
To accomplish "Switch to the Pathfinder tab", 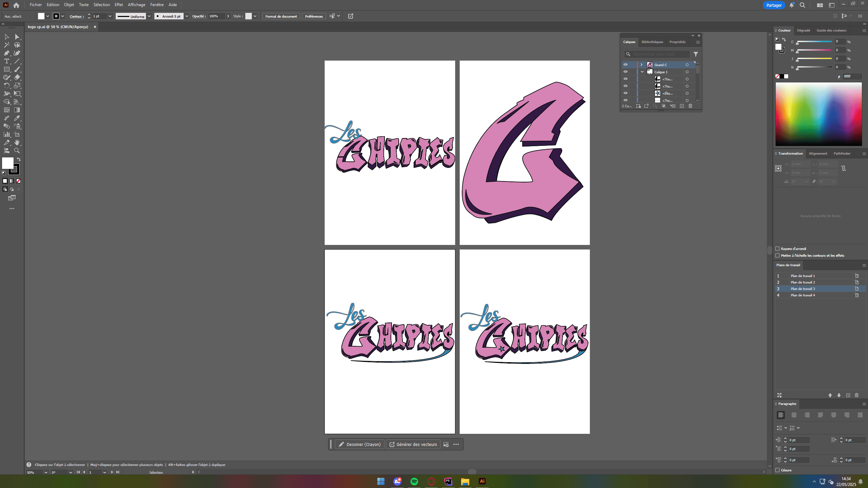I will pyautogui.click(x=842, y=153).
